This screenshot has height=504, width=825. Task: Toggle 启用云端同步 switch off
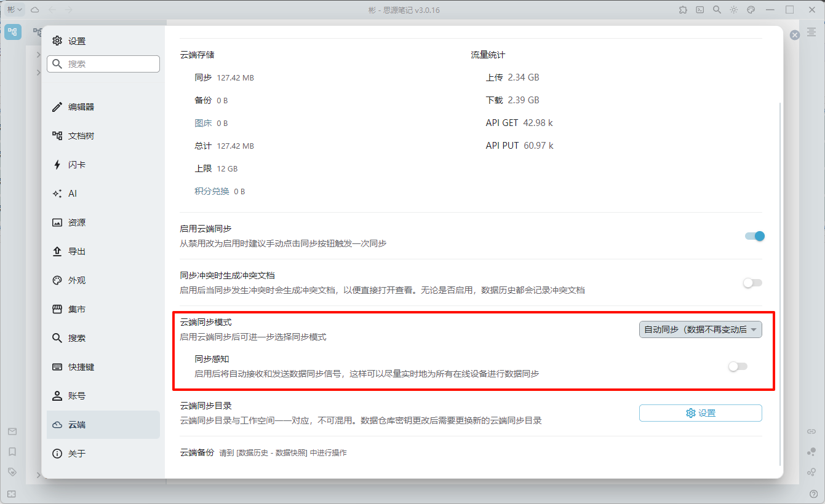click(x=755, y=236)
